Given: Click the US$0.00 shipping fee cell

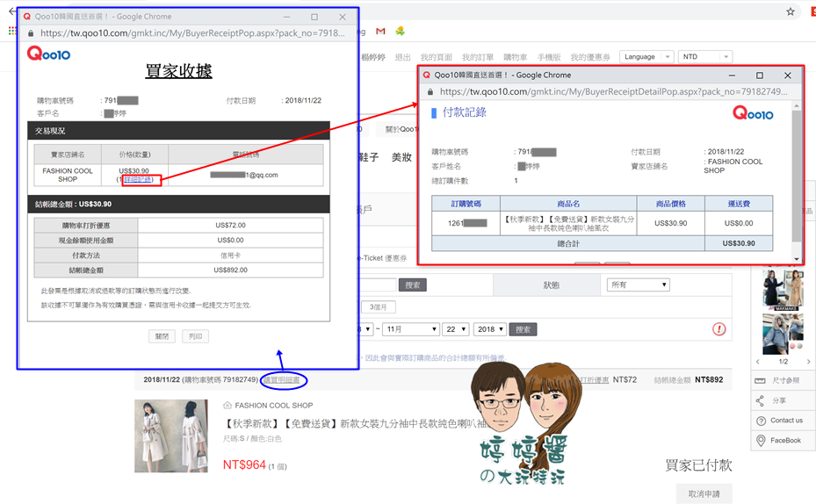Looking at the screenshot, I should click(739, 223).
